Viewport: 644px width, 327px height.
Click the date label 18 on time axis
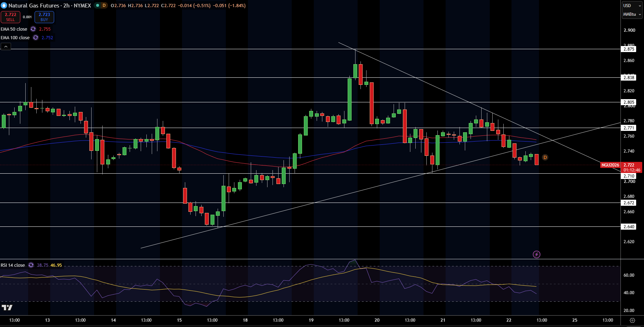point(245,320)
